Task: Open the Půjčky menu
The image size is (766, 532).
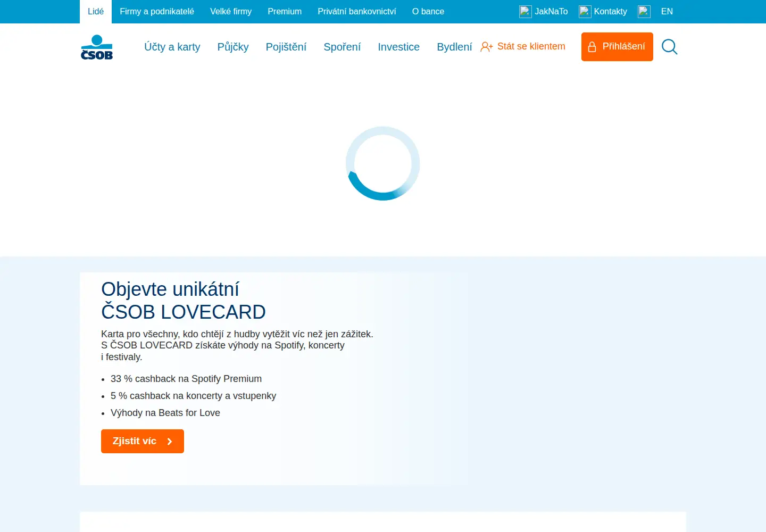Action: 233,47
